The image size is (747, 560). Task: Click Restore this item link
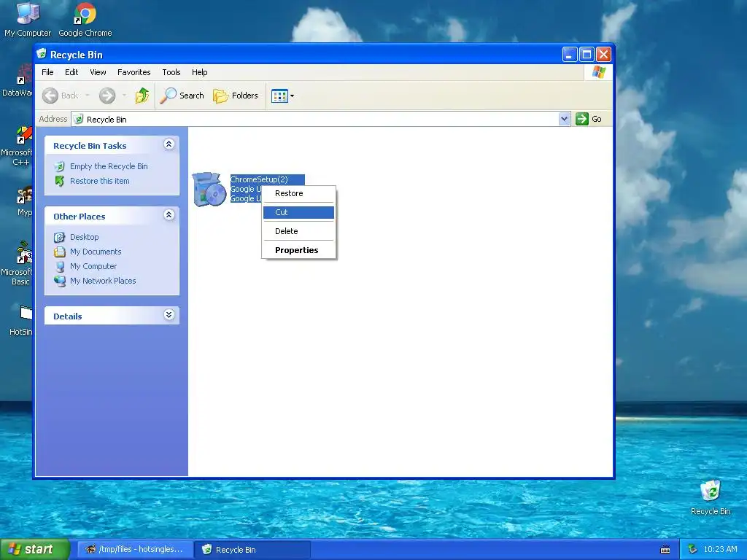[x=99, y=181]
